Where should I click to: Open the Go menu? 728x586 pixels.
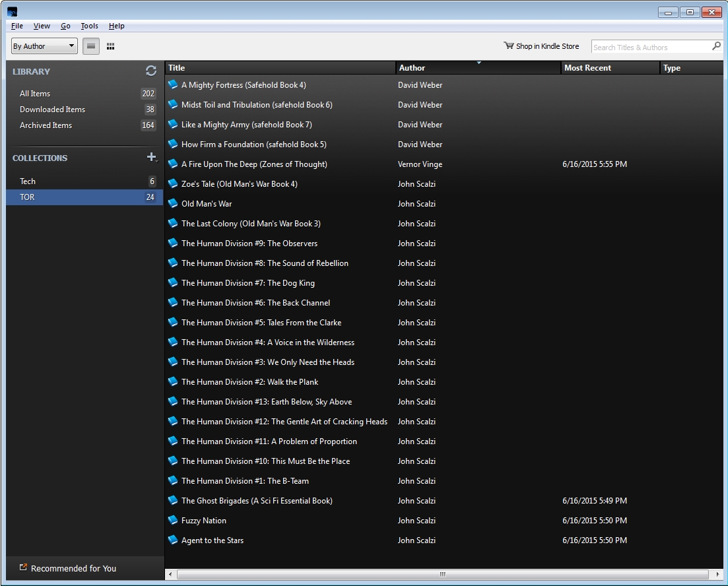[x=65, y=26]
